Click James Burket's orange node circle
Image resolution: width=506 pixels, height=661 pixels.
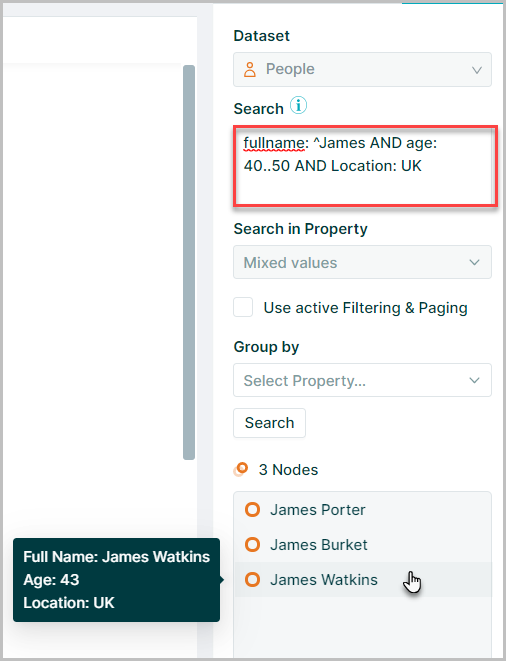[252, 544]
